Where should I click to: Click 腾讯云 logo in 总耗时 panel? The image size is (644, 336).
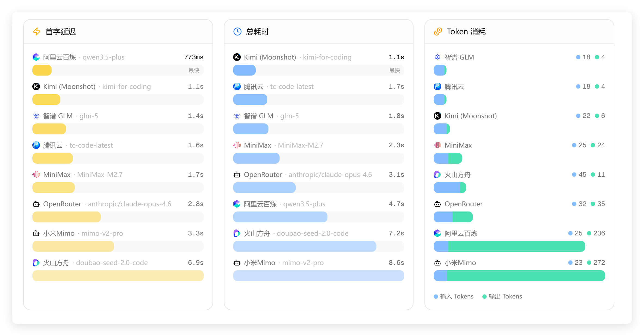click(x=237, y=86)
